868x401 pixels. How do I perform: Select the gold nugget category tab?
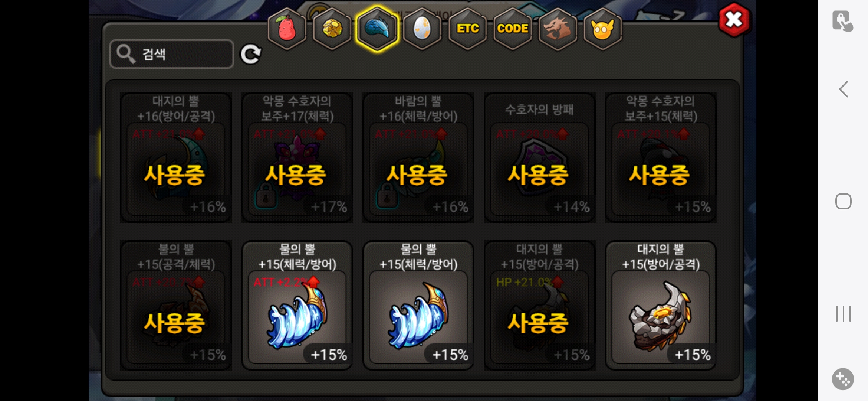click(332, 29)
